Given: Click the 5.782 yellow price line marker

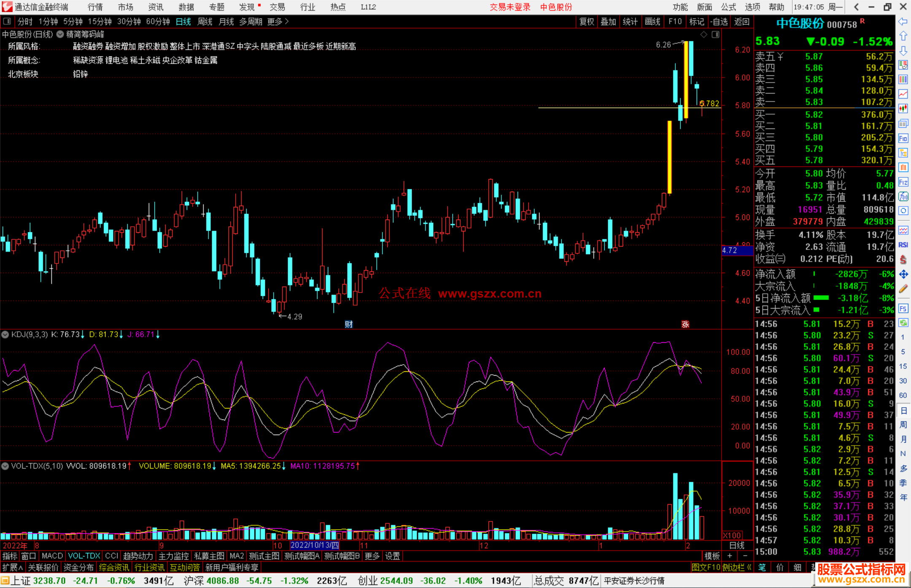Looking at the screenshot, I should coord(709,103).
